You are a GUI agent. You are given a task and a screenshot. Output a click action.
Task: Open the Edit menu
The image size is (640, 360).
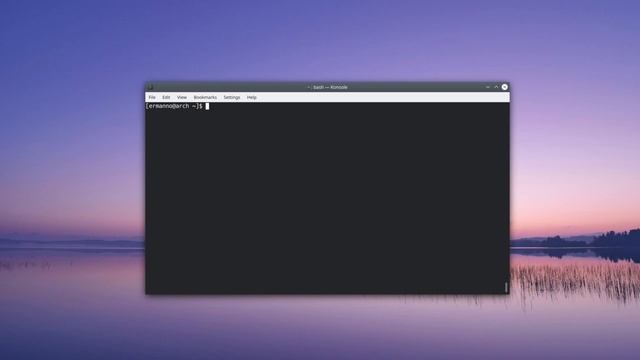166,98
